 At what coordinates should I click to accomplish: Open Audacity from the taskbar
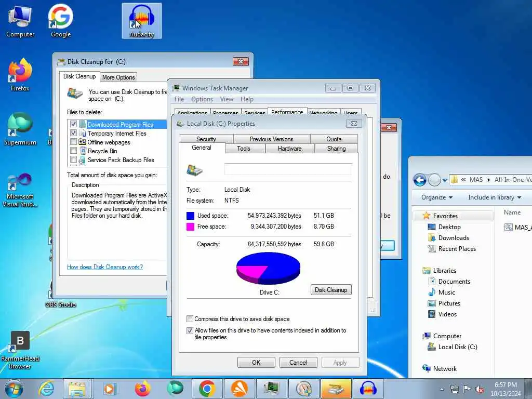tap(368, 389)
